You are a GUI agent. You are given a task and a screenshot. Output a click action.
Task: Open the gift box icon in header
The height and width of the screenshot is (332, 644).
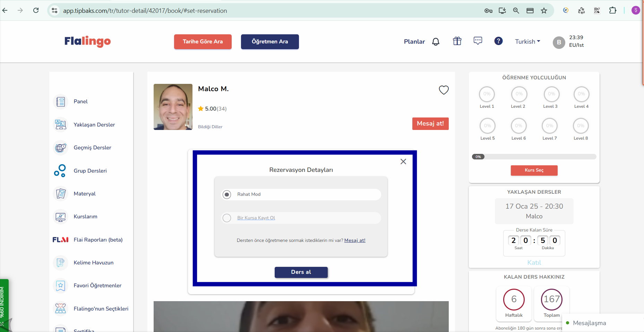[457, 41]
